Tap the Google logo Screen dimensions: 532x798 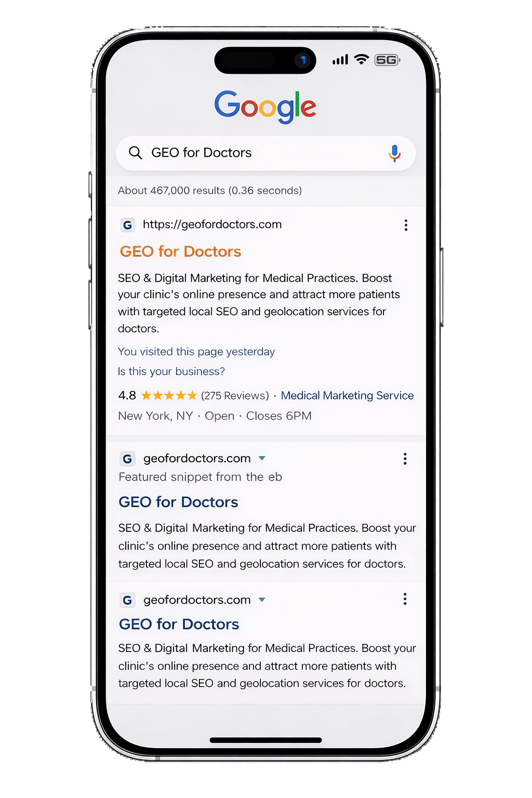point(265,107)
